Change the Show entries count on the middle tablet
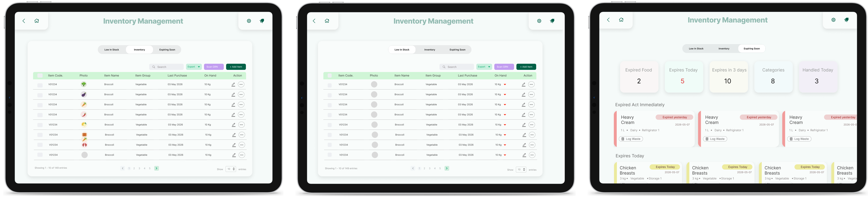The width and height of the screenshot is (868, 198). coord(521,170)
